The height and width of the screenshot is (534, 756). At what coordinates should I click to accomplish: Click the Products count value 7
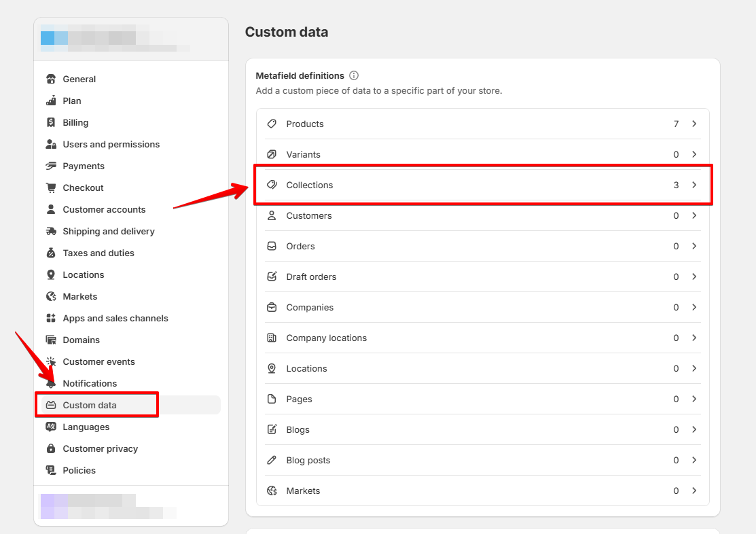[676, 124]
